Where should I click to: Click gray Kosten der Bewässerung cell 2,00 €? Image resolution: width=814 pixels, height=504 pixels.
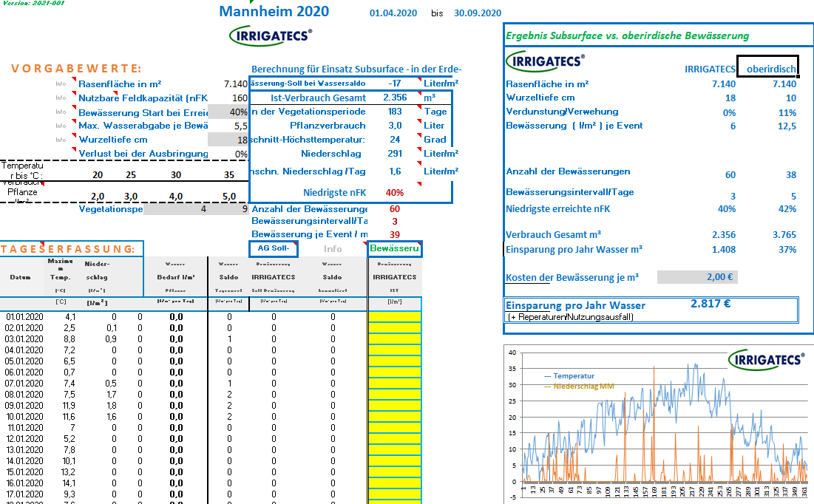(x=697, y=277)
